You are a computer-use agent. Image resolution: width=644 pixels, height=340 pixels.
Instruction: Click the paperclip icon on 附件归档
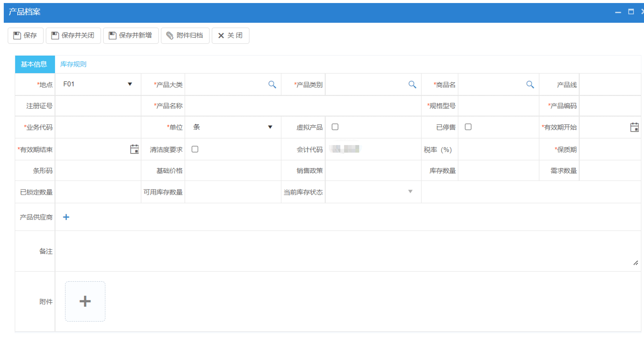169,35
